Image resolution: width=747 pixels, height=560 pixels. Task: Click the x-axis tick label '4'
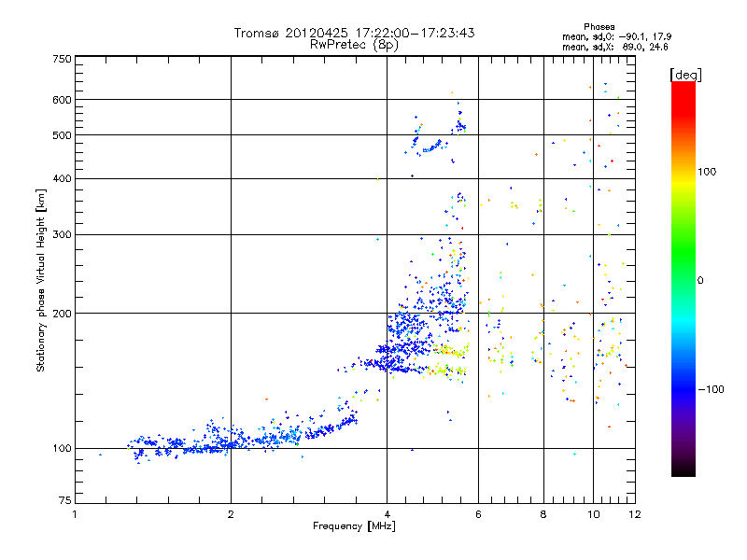[387, 514]
